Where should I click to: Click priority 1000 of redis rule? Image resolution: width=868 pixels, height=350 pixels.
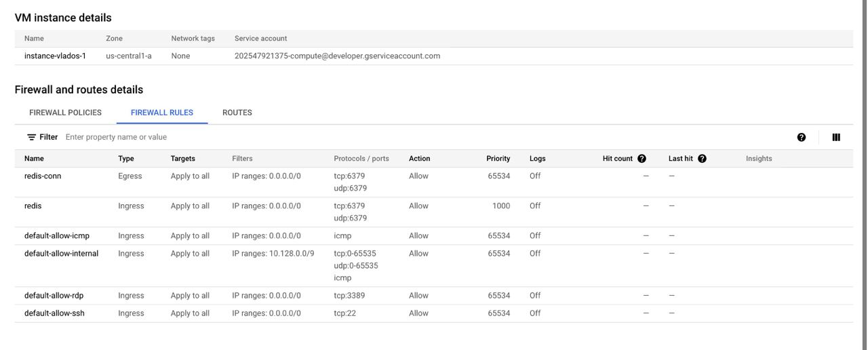click(501, 206)
